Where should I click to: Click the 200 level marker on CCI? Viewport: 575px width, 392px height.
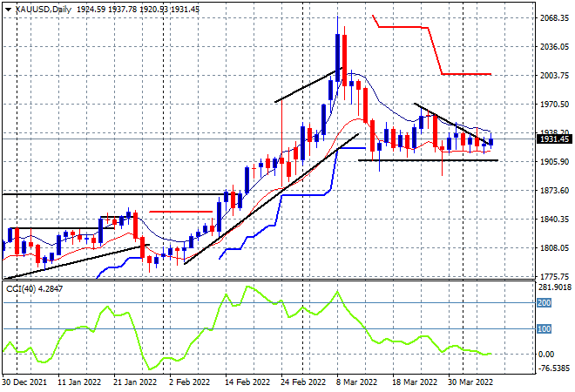pyautogui.click(x=544, y=303)
